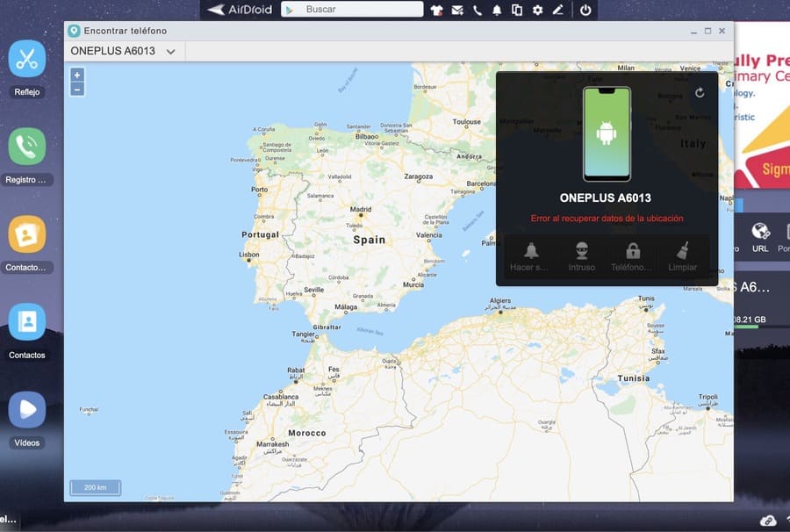This screenshot has height=532, width=790.
Task: Click Casablanca on the map
Action: point(281,397)
